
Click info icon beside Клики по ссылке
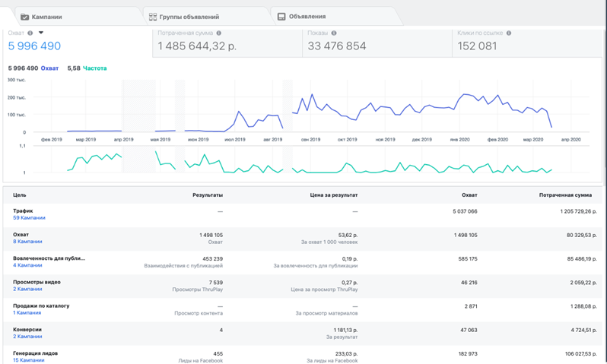coord(509,33)
